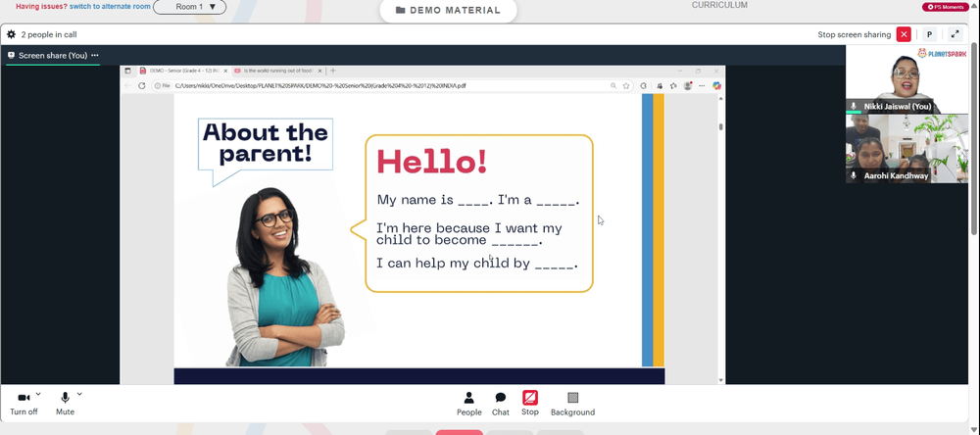
Task: Click the 'Hello!' heading on slide
Action: click(x=431, y=162)
